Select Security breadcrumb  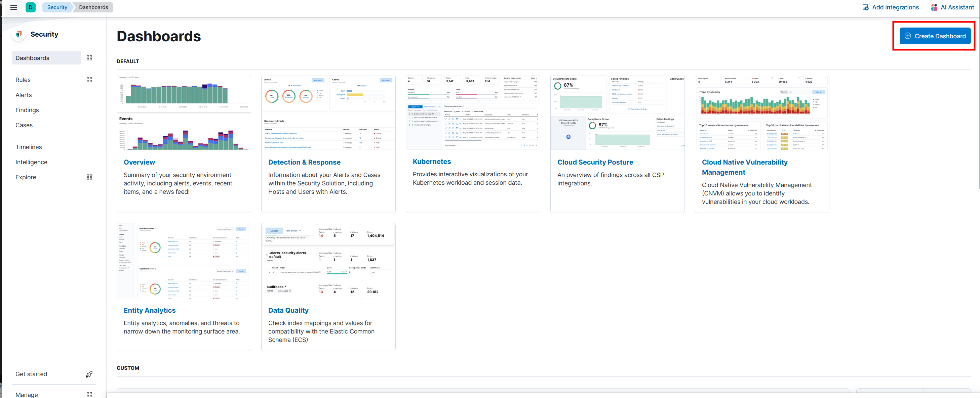(57, 7)
